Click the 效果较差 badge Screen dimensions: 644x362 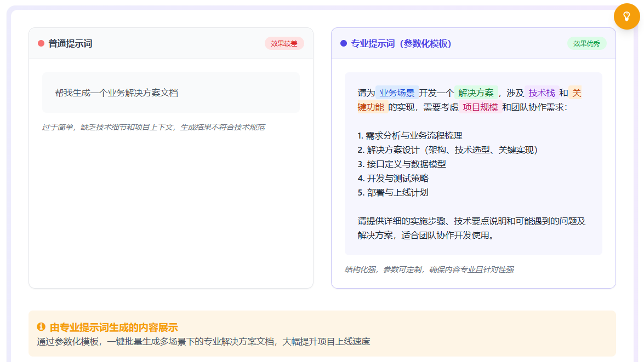[284, 43]
